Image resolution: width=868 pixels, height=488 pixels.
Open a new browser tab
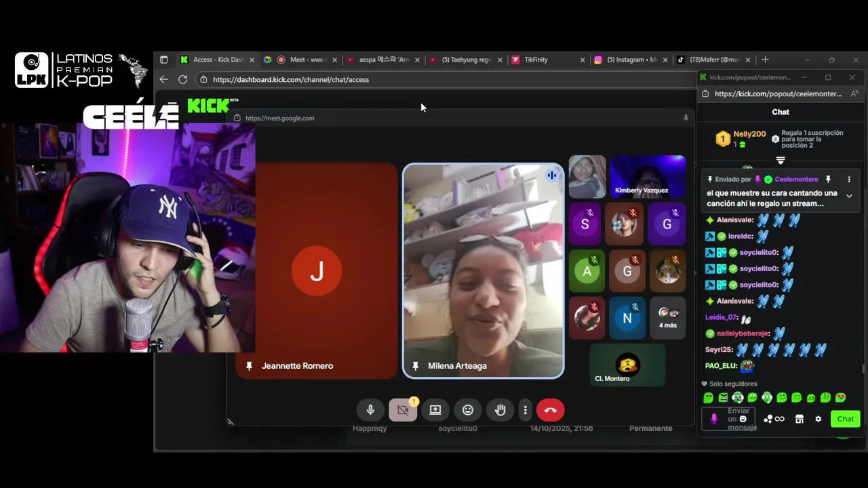point(765,60)
